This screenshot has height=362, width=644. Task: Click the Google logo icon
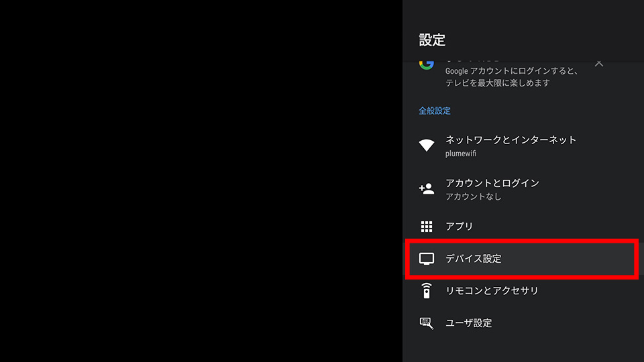[427, 64]
